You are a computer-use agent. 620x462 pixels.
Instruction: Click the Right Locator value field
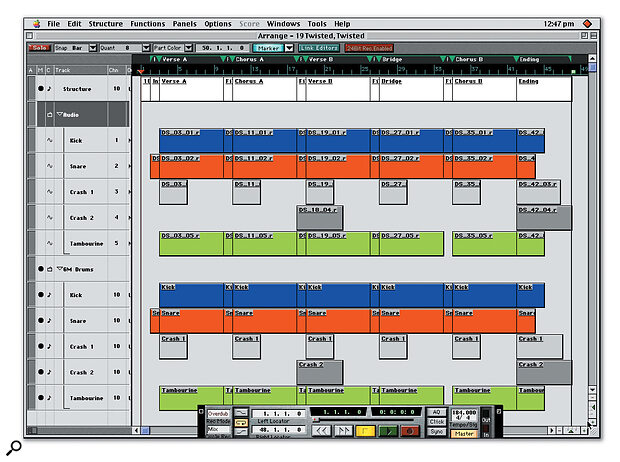[279, 430]
